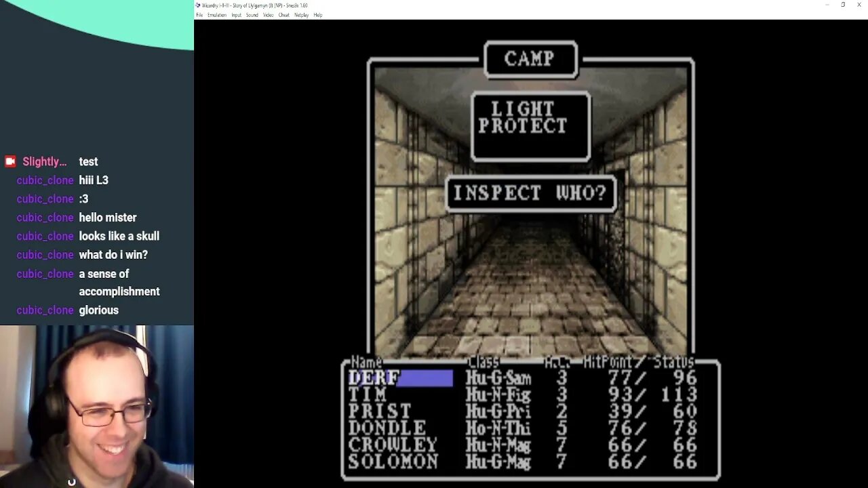
Task: Click PRIST's current hit points 39/
Action: click(629, 411)
